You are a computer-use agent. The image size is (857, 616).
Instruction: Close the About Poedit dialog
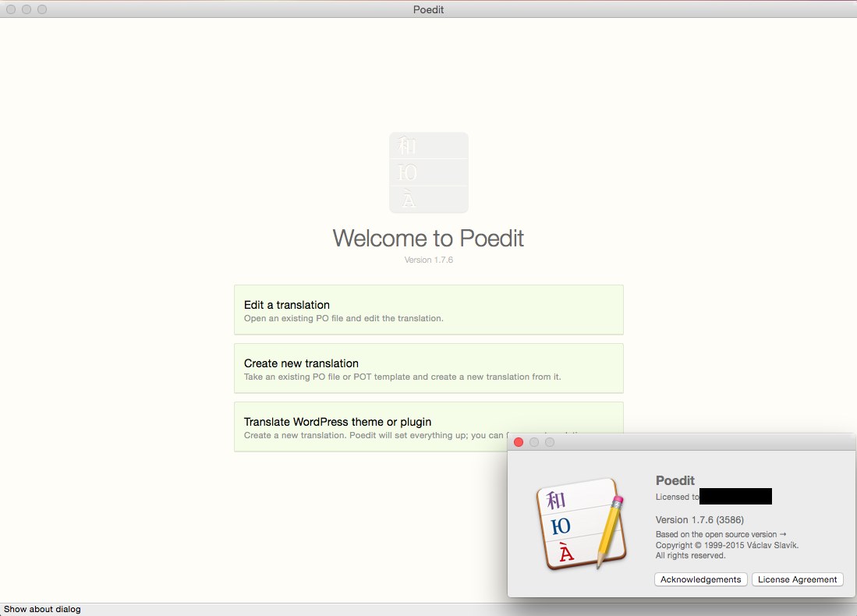point(519,442)
